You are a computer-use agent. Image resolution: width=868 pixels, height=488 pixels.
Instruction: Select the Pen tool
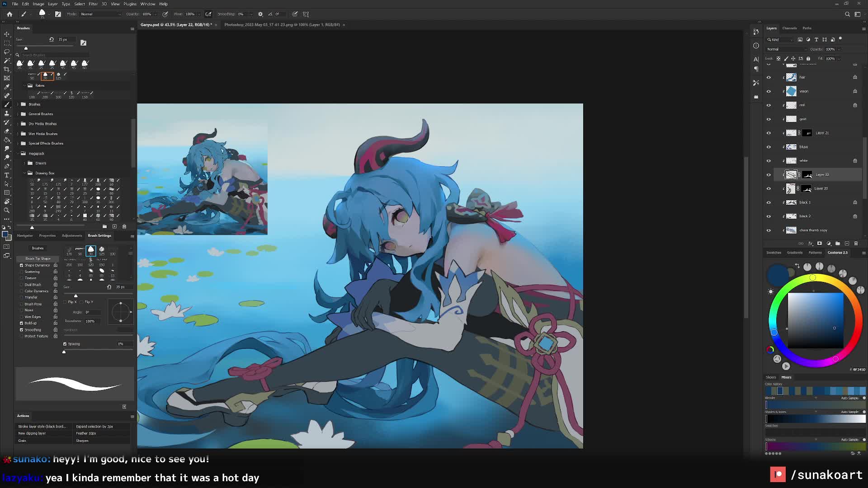tap(7, 166)
